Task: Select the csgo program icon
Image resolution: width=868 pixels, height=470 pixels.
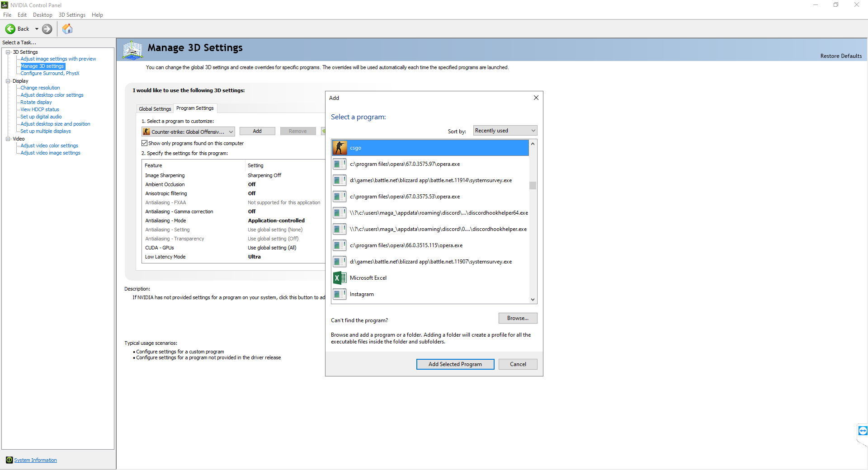Action: click(x=340, y=148)
